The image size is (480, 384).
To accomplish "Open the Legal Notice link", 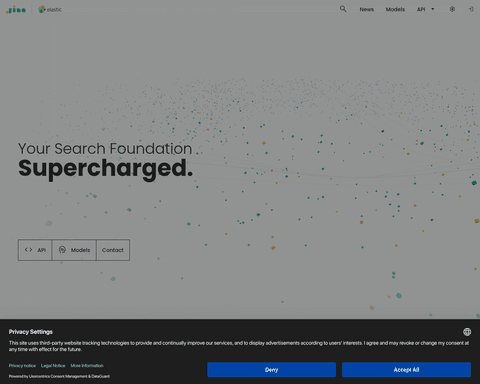I will coord(53,366).
